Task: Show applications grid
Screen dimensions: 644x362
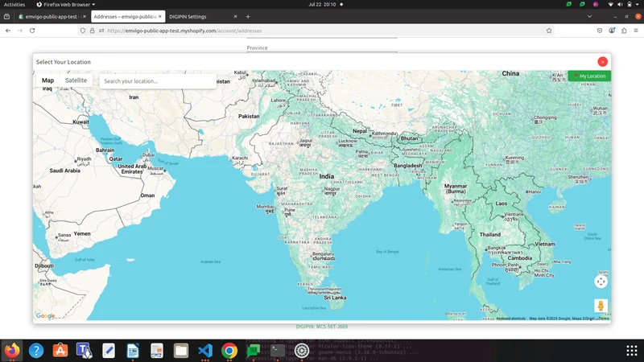Action: tap(632, 351)
